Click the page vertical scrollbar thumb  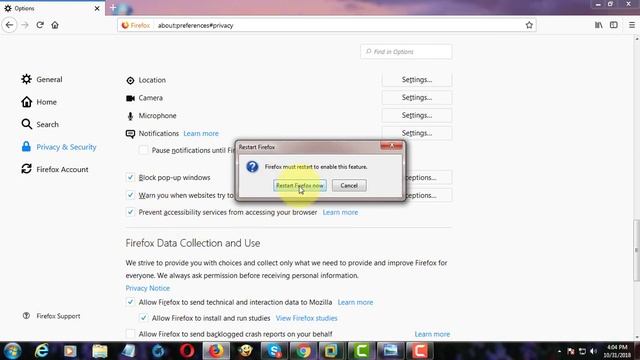tap(636, 250)
